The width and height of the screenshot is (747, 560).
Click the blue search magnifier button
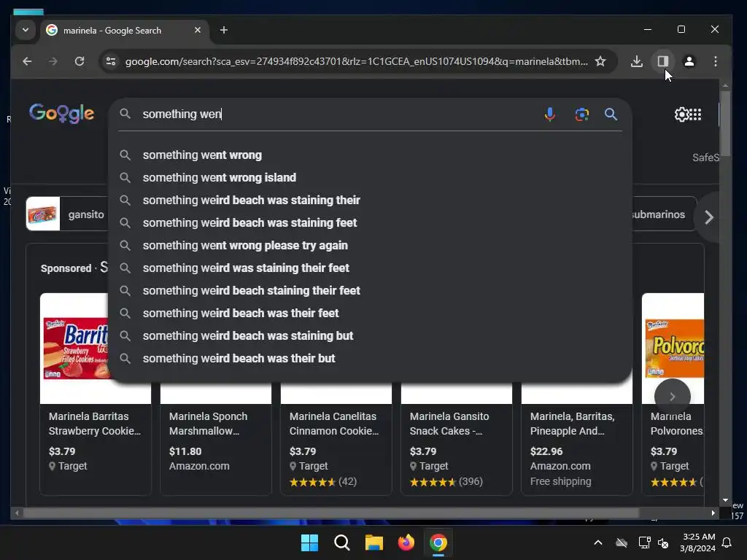tap(611, 114)
